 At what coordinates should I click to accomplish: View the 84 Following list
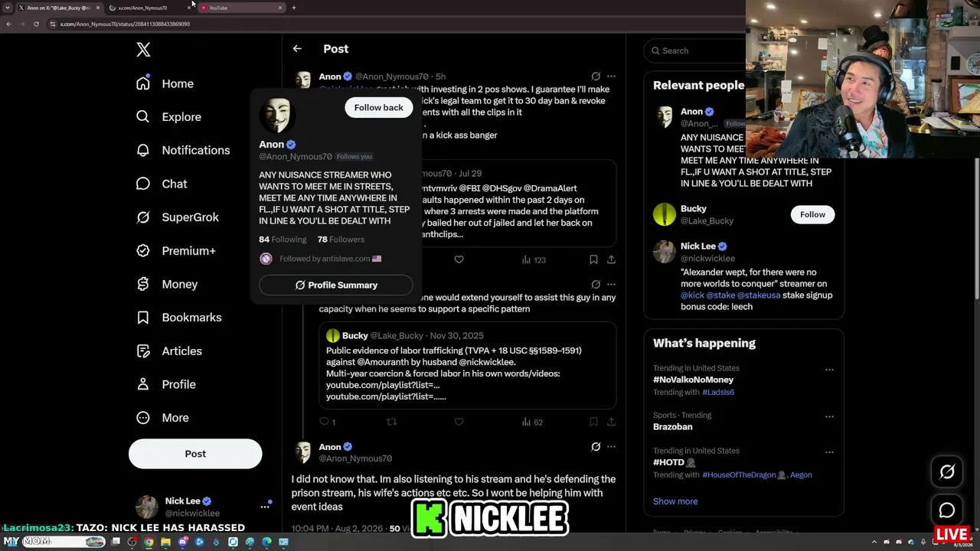283,240
